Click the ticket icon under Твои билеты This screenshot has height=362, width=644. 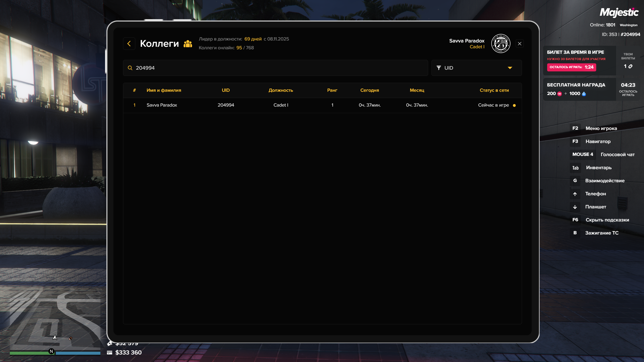pyautogui.click(x=630, y=66)
